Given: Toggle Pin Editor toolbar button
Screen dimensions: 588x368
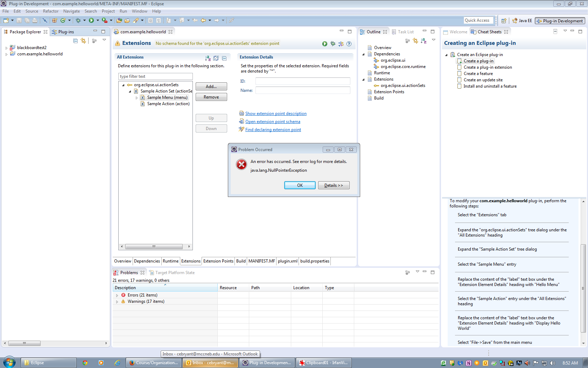Looking at the screenshot, I should [x=231, y=20].
